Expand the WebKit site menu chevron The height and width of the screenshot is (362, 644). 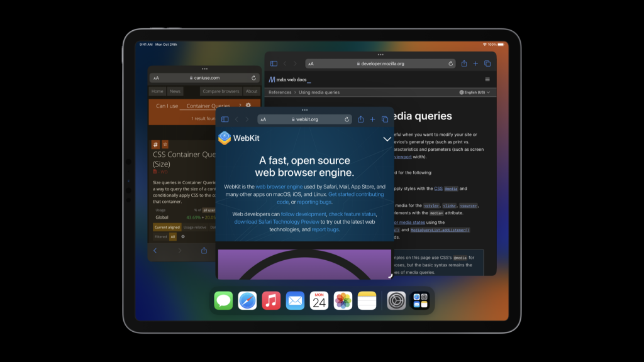(x=387, y=139)
